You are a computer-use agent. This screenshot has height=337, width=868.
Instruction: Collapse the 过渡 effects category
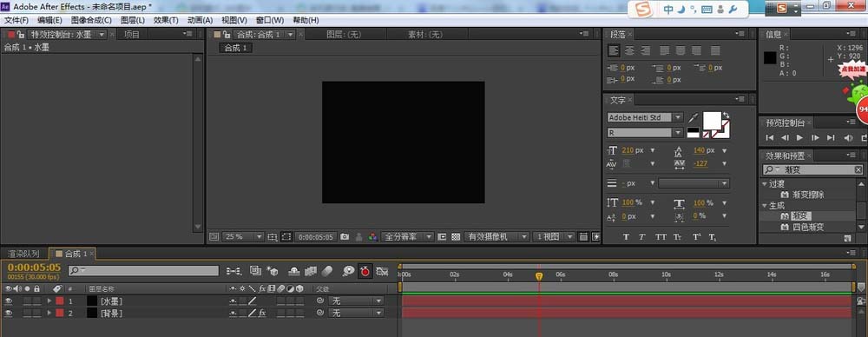point(765,184)
